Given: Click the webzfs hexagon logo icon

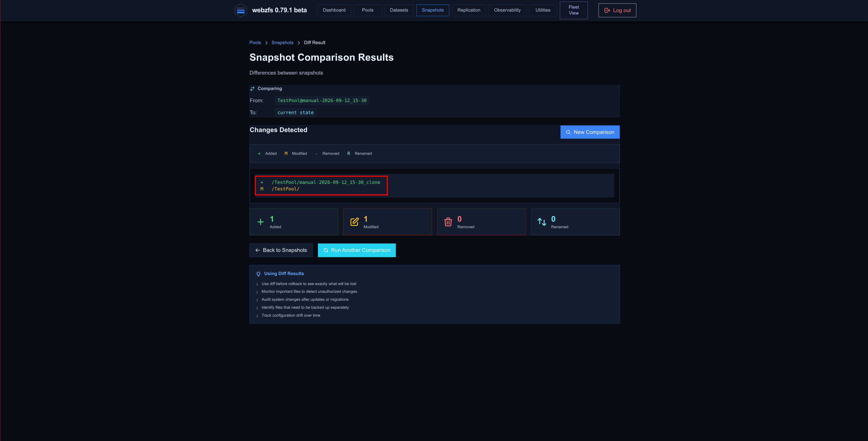Looking at the screenshot, I should (x=241, y=10).
